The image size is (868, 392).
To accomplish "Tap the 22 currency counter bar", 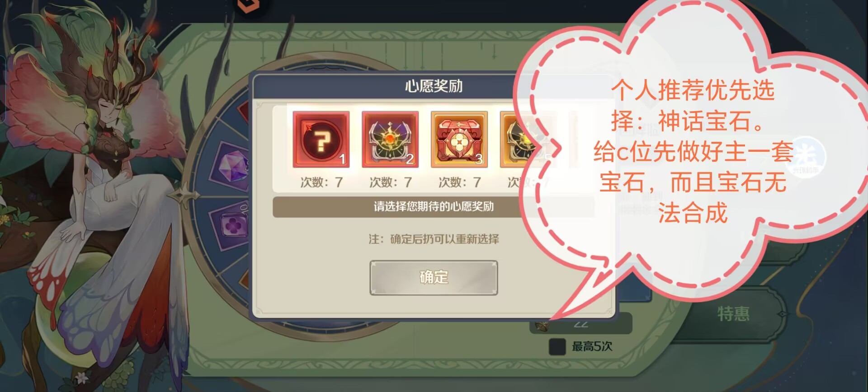I will 581,324.
